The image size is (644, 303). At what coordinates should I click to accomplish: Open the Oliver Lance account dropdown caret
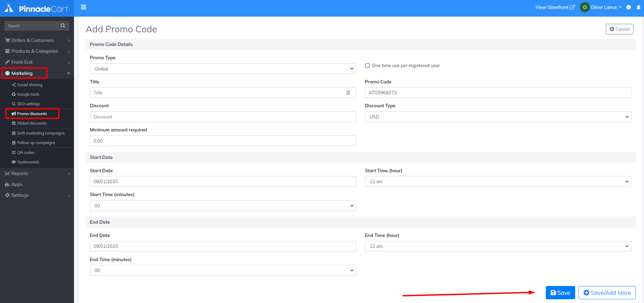pos(620,7)
